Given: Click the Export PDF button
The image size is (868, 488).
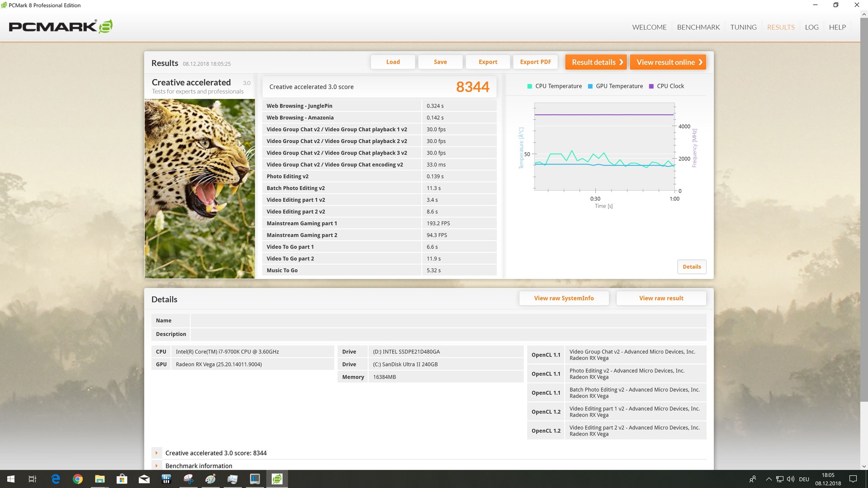Looking at the screenshot, I should (535, 62).
